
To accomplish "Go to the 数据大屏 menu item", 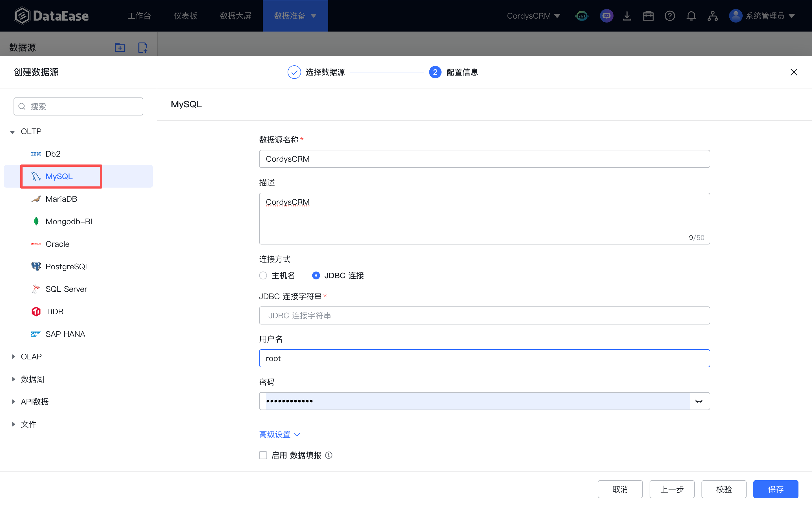I will (235, 16).
